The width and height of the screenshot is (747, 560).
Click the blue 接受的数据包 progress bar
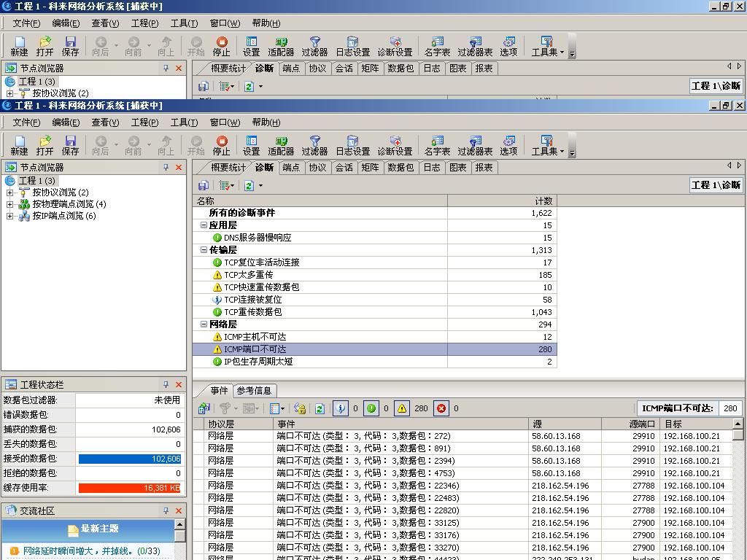[129, 459]
